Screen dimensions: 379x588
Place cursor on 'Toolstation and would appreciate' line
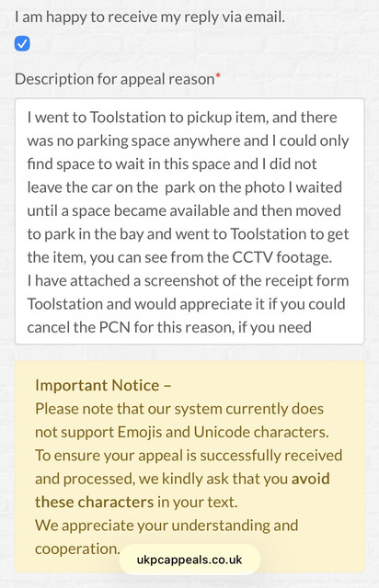click(x=186, y=304)
